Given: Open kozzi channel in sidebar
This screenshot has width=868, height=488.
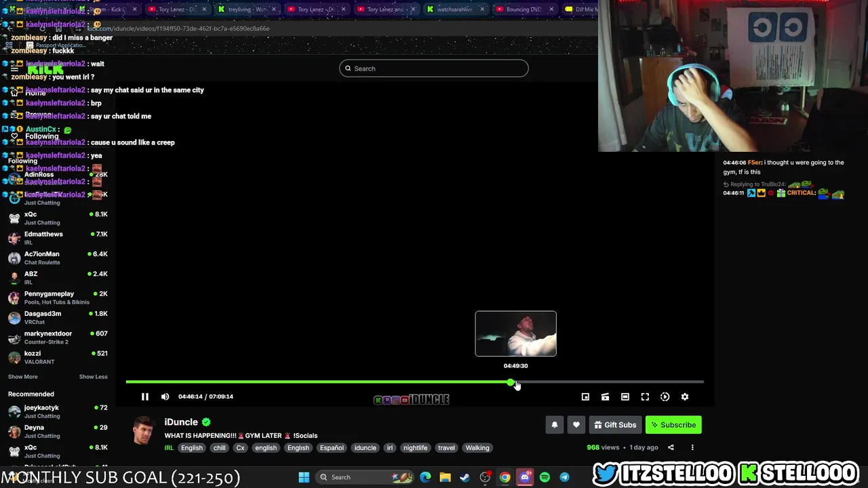Looking at the screenshot, I should 58,357.
